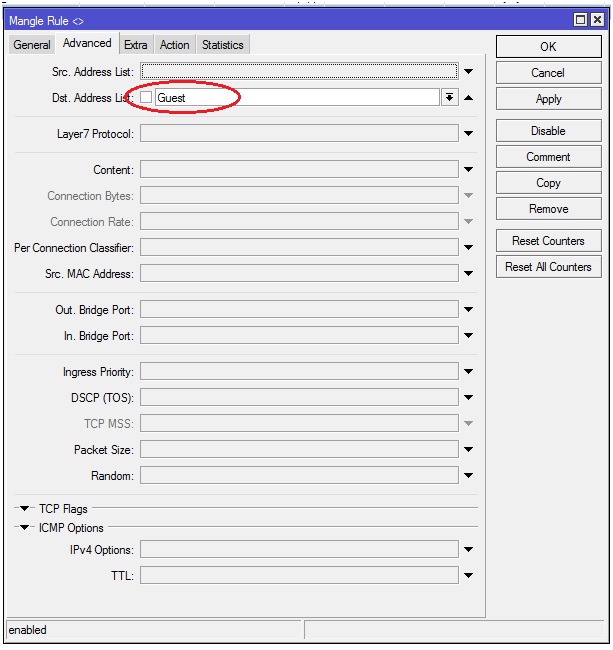Image resolution: width=613 pixels, height=650 pixels.
Task: Expand the Per Connection Classifier field
Action: point(468,248)
